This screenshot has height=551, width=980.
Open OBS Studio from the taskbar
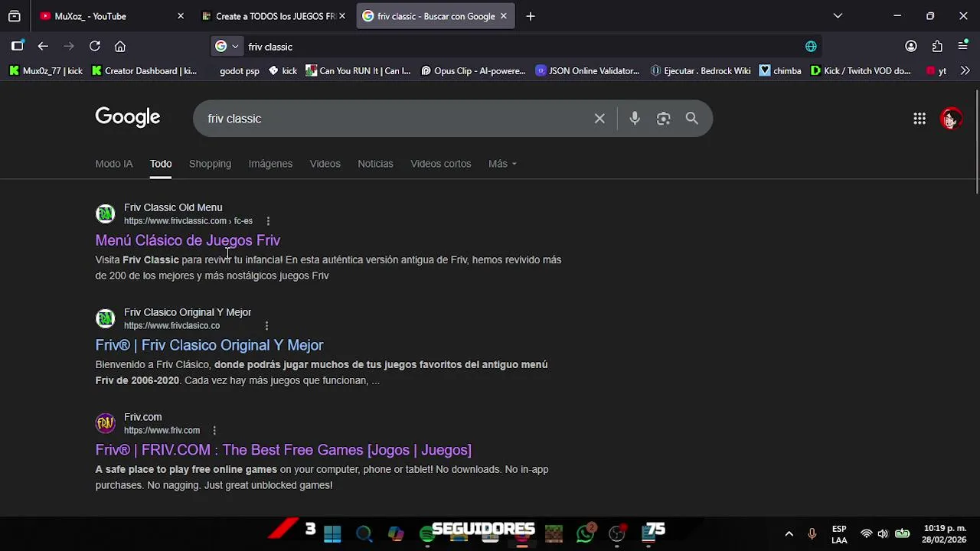click(x=617, y=533)
